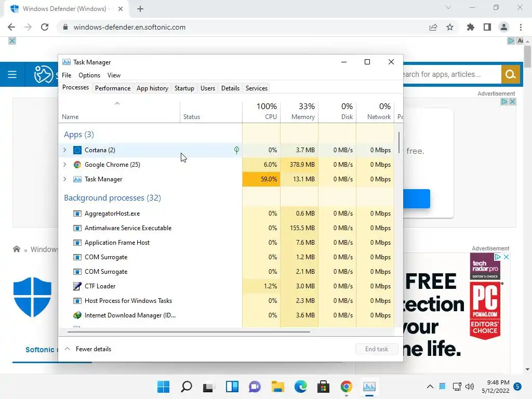The image size is (532, 399).
Task: Click the End task button
Action: 377,349
